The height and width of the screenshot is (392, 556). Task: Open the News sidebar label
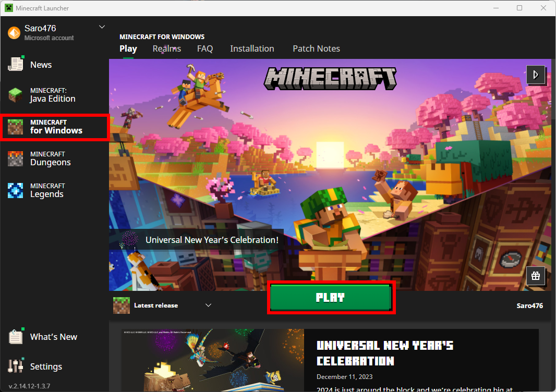coord(41,65)
